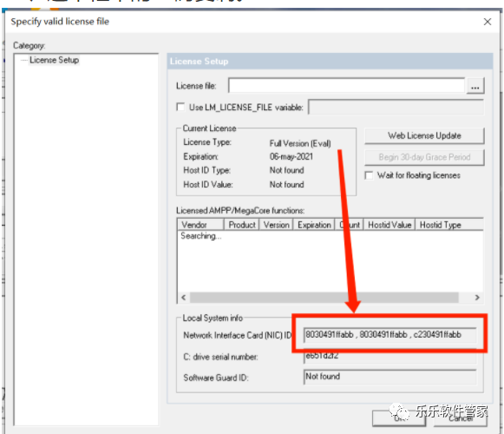Open the license file browse (...) button
The width and height of the screenshot is (504, 434).
click(475, 86)
